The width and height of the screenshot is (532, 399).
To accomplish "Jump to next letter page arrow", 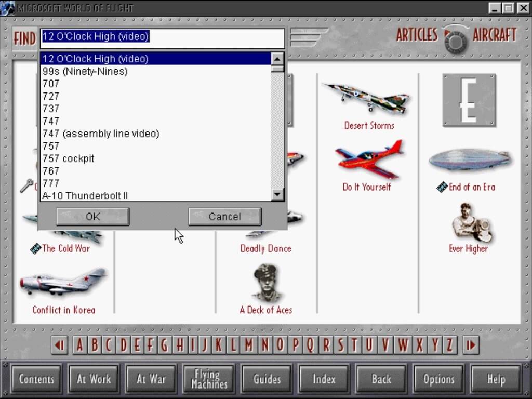I will (x=470, y=345).
